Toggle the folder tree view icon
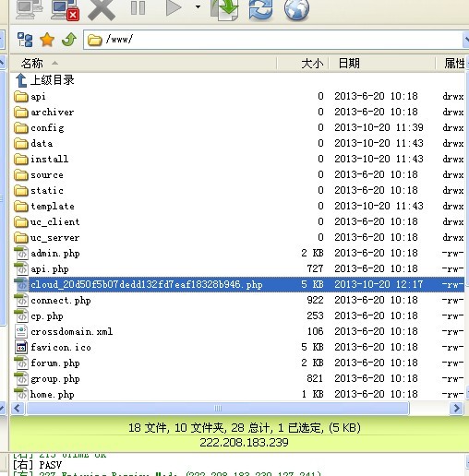Screen dimensions: 469x476 pyautogui.click(x=25, y=40)
